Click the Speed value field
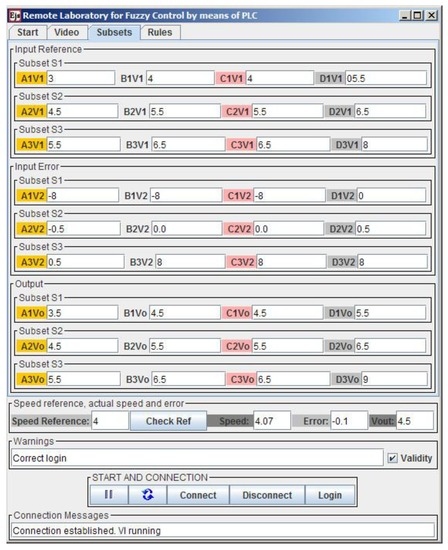Screen dimensions: 448x550 272,421
